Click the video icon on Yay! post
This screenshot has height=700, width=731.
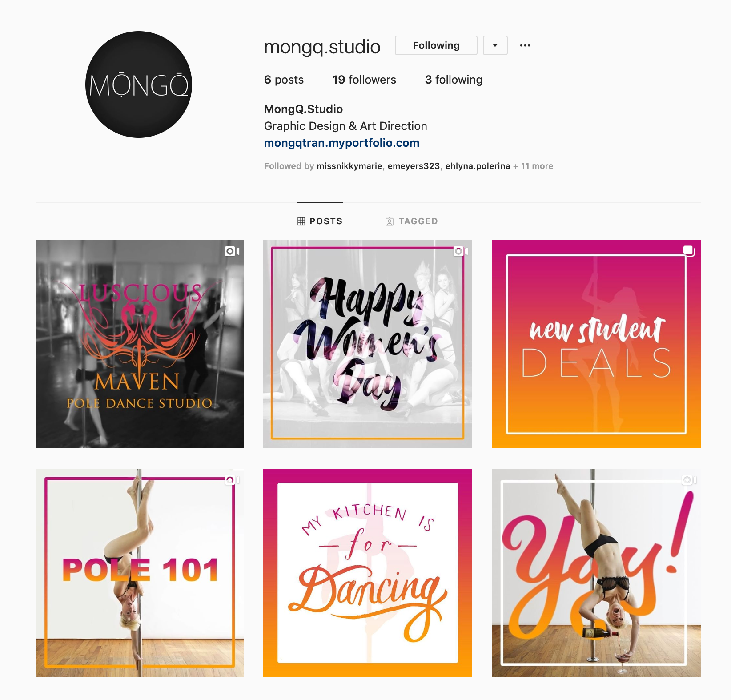689,480
